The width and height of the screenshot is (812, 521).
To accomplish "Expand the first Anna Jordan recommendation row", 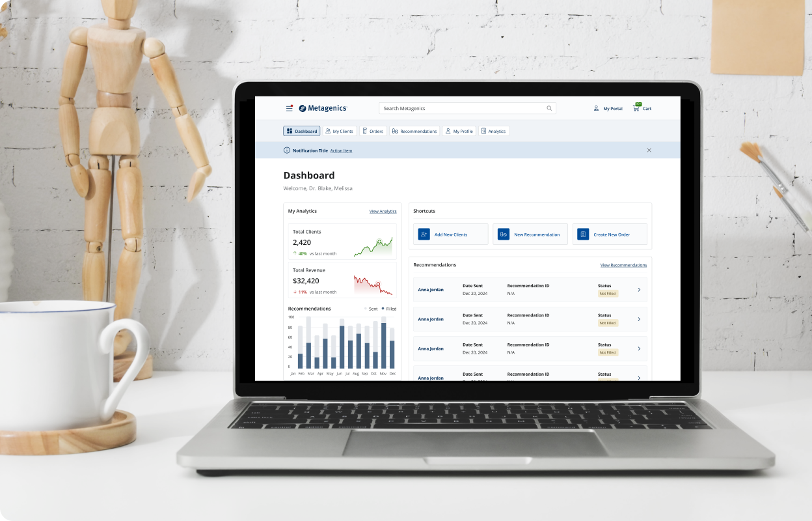I will [x=639, y=290].
